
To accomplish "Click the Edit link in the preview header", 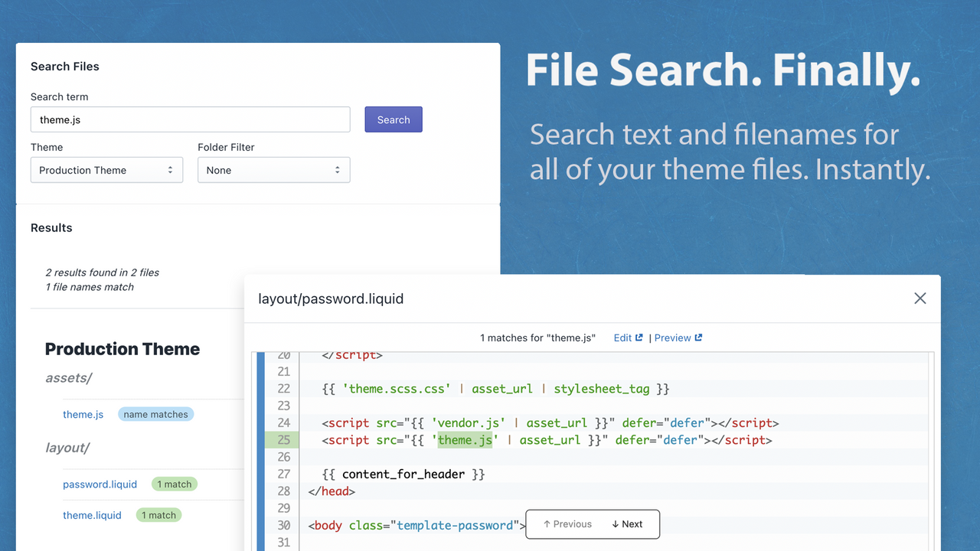I will (x=622, y=337).
